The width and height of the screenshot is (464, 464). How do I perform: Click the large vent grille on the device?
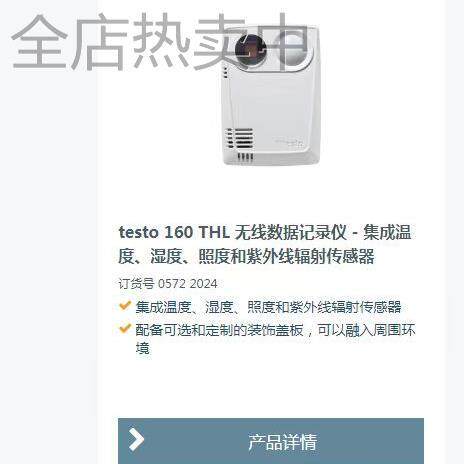tap(239, 139)
